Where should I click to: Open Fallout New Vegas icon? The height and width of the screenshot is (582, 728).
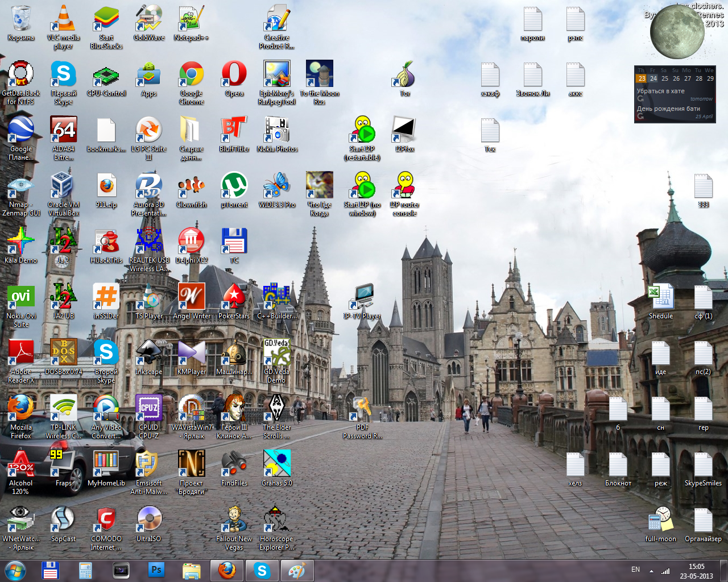point(234,528)
